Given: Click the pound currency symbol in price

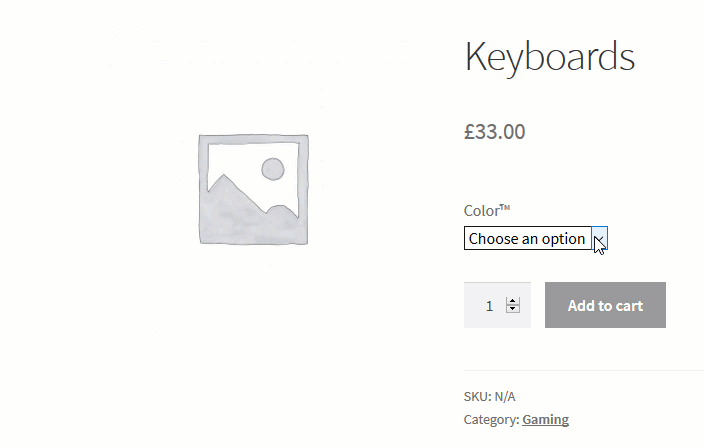Looking at the screenshot, I should point(469,132).
